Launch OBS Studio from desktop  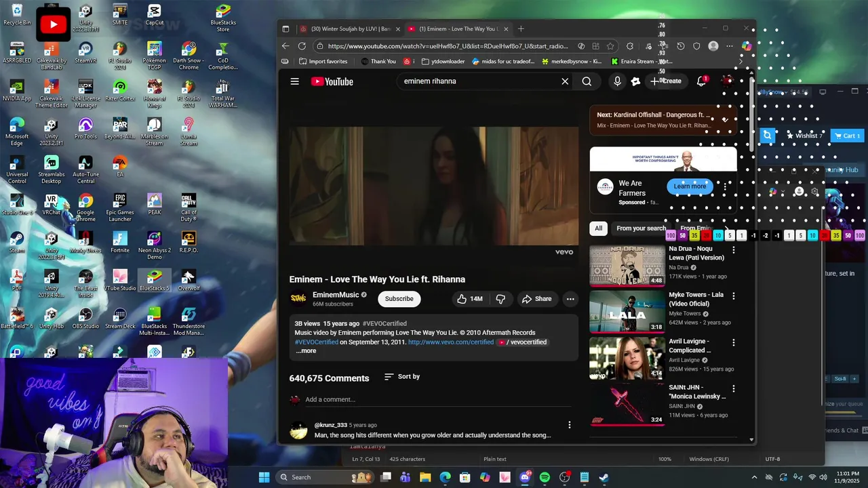tap(85, 319)
